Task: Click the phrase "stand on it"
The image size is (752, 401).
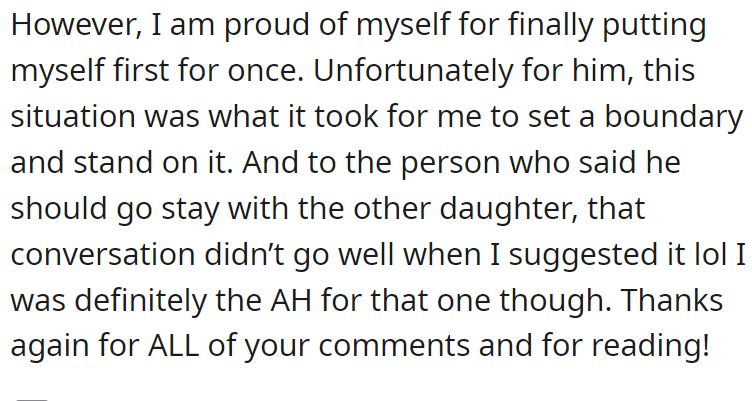Action: [150, 162]
